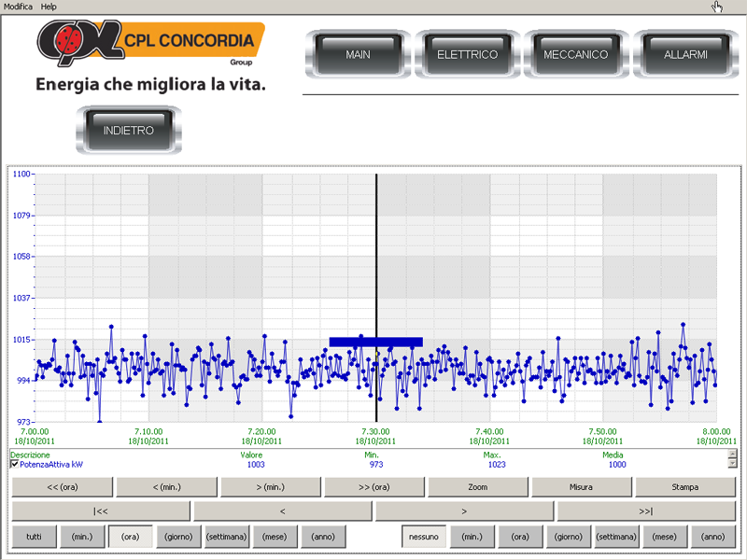Click the 7.30.00 time axis label

pyautogui.click(x=376, y=432)
